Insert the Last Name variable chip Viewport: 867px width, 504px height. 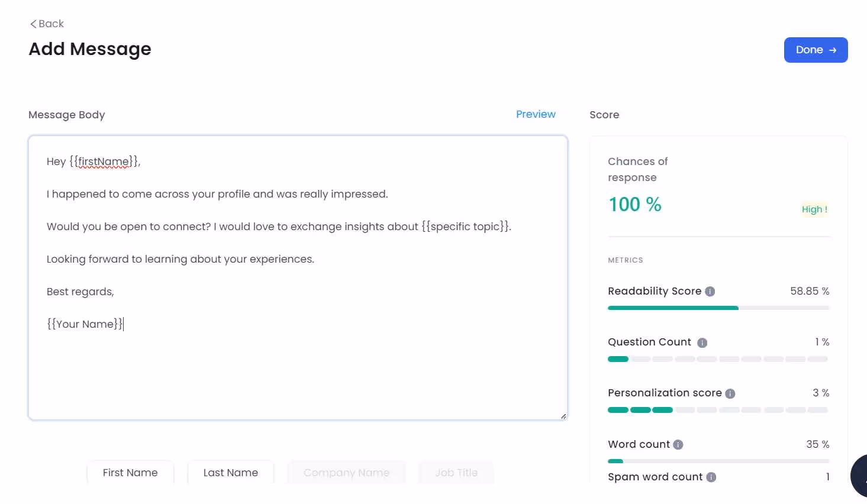(x=230, y=472)
